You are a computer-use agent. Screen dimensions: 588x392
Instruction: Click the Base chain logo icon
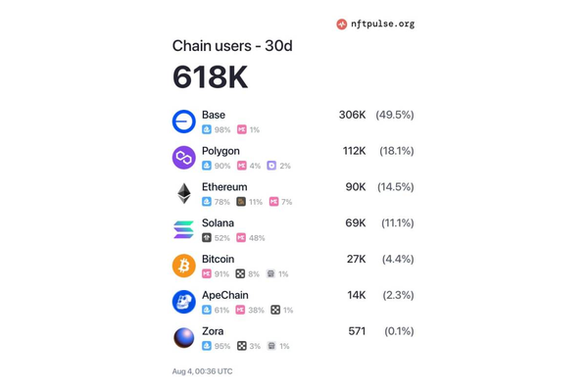tap(184, 122)
